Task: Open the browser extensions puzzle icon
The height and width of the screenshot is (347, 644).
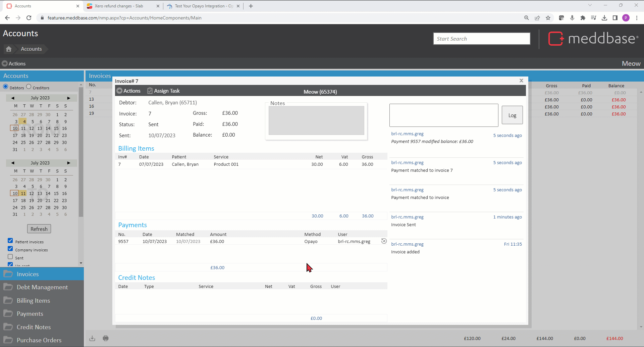Action: click(583, 18)
